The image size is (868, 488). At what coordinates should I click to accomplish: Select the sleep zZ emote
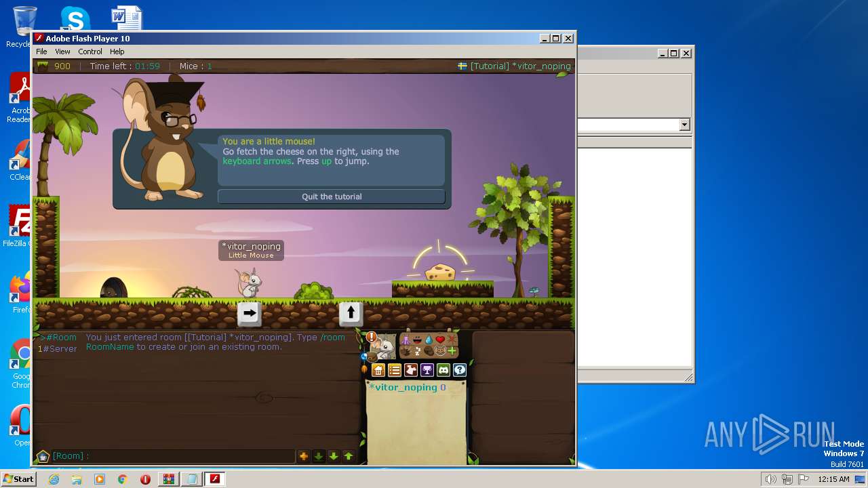pos(418,351)
